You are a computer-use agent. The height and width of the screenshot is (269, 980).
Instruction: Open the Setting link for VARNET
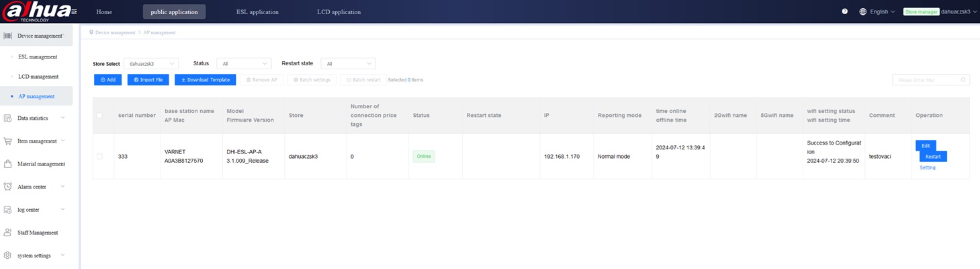pyautogui.click(x=927, y=167)
